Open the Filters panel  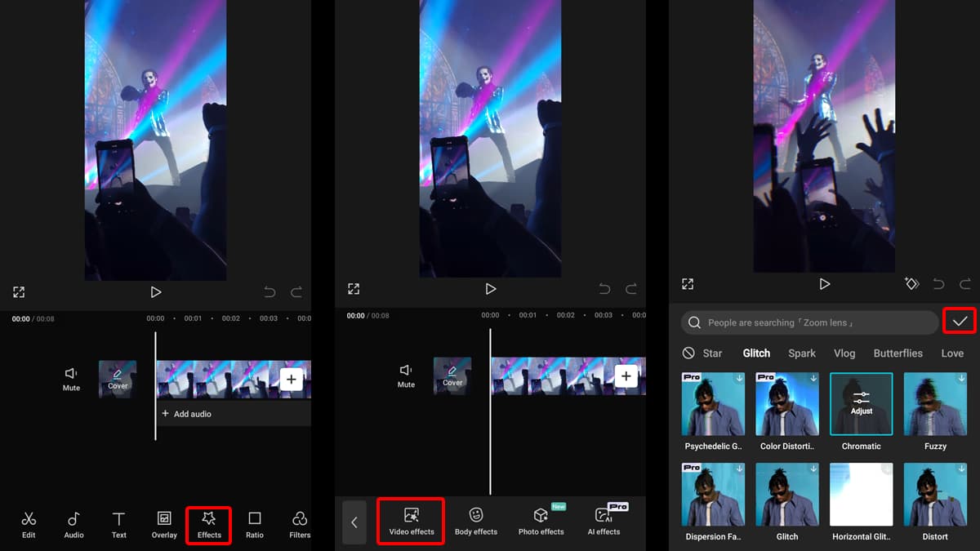coord(299,523)
